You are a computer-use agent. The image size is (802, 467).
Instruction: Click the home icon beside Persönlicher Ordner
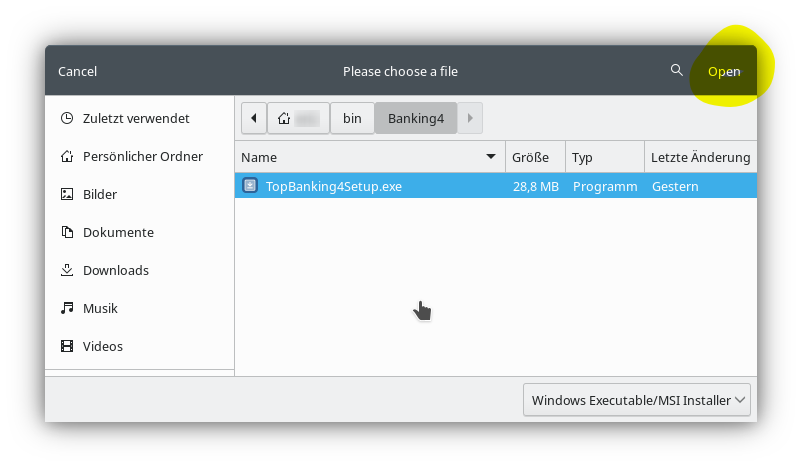coord(67,157)
